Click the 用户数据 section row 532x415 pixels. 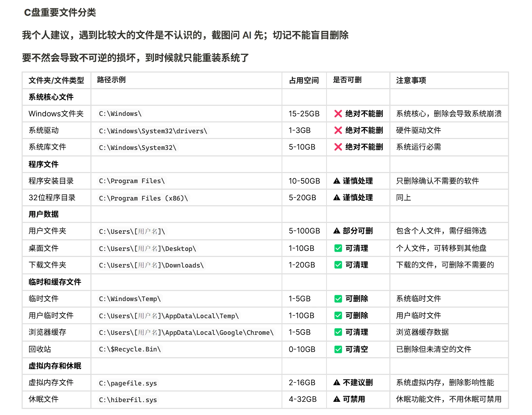43,214
